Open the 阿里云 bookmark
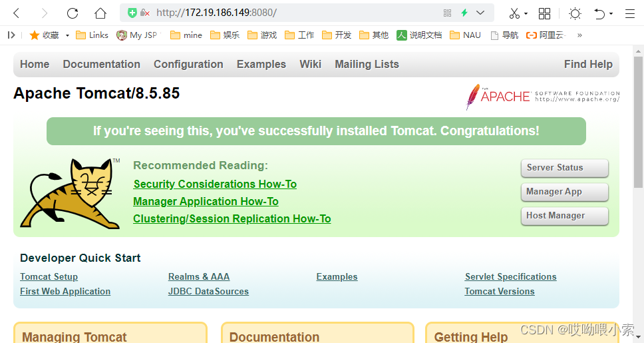Viewport: 644px width, 343px height. 546,35
